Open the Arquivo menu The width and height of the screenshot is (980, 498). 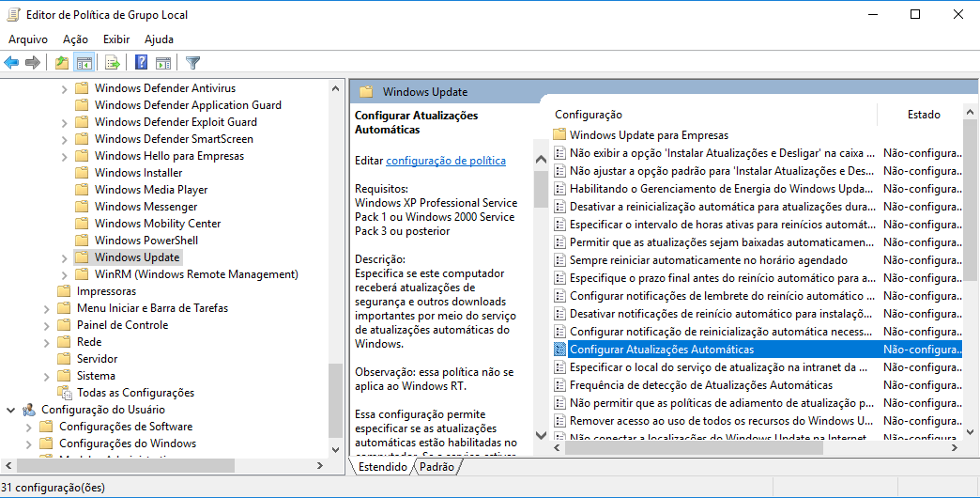coord(28,39)
